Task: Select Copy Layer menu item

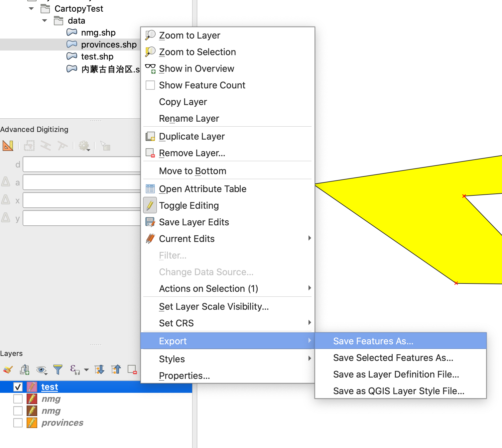Action: pos(227,102)
